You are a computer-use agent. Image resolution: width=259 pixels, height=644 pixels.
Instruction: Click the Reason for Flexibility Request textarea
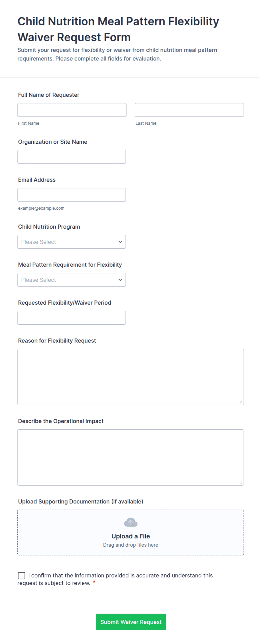point(131,377)
